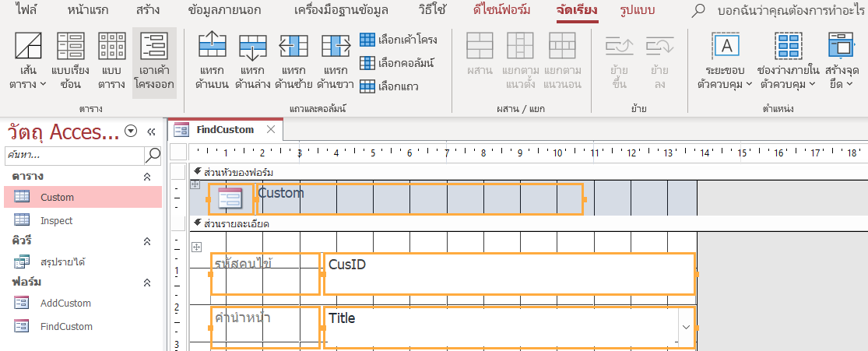
Task: Click Select Layout (เลือกเค้าโครง) button
Action: pyautogui.click(x=399, y=40)
